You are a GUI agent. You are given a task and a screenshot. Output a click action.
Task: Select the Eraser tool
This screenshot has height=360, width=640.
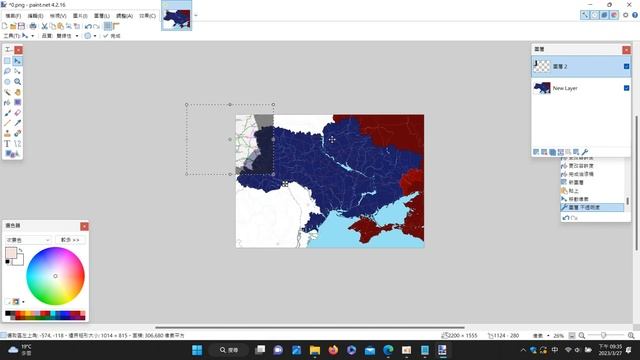(18, 113)
